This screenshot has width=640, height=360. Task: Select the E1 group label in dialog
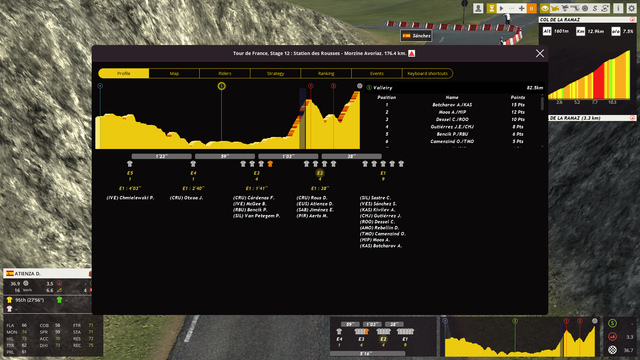coord(383,173)
